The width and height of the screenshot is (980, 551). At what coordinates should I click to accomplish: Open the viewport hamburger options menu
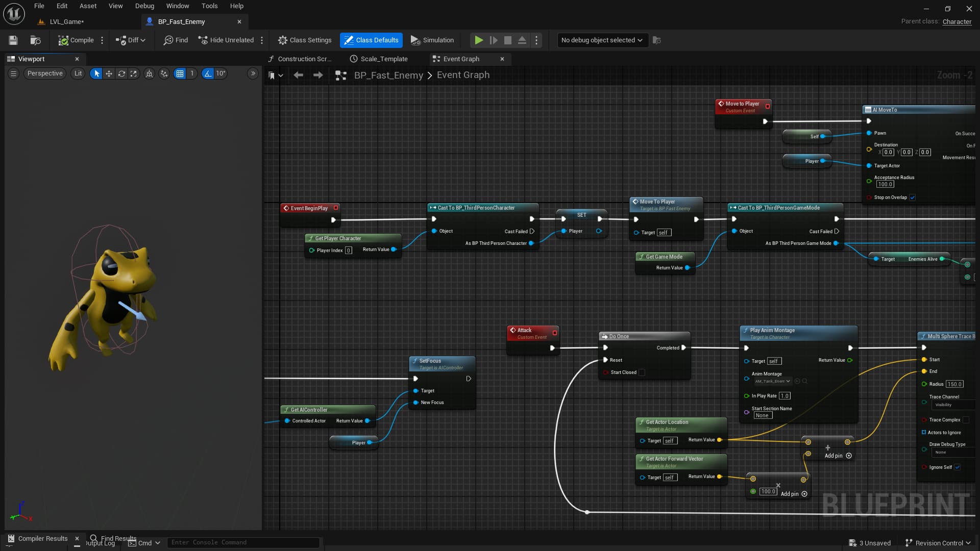click(x=14, y=73)
